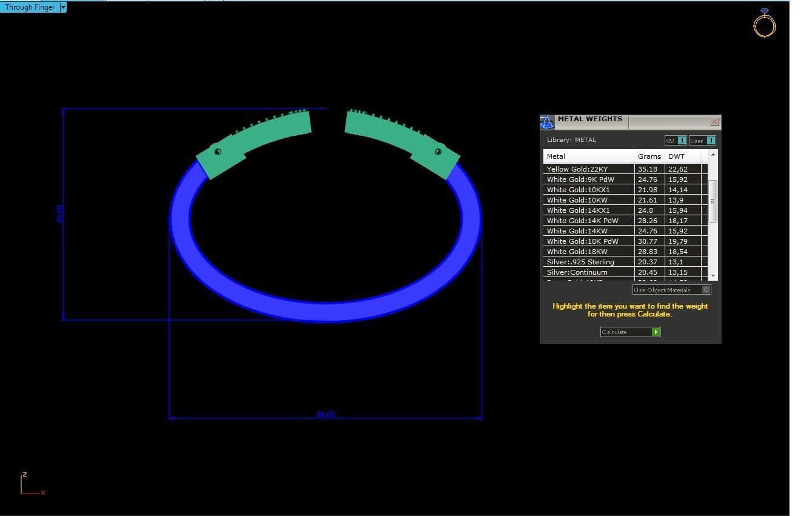Screen dimensions: 812x516
Task: Click the metal list scroll-down arrow
Action: tap(713, 276)
